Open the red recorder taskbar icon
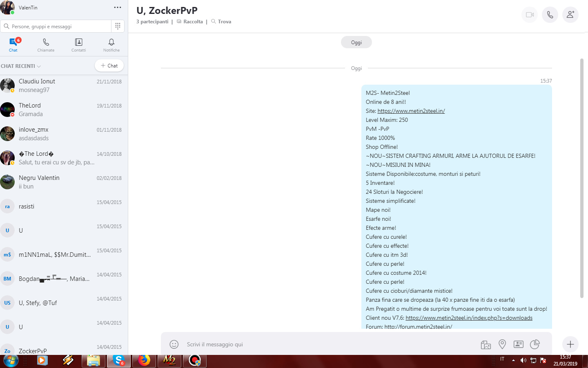 pyautogui.click(x=195, y=361)
